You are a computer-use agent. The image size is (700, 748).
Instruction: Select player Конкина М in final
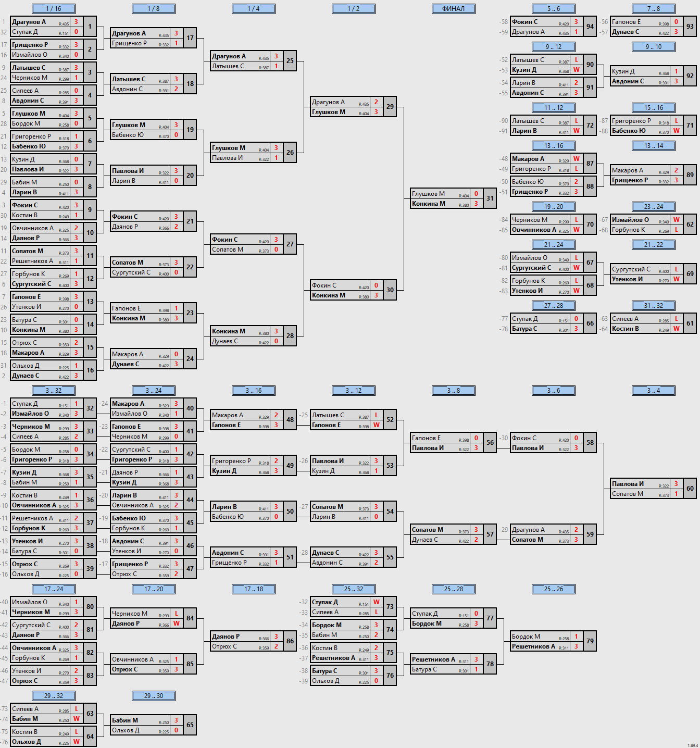429,204
